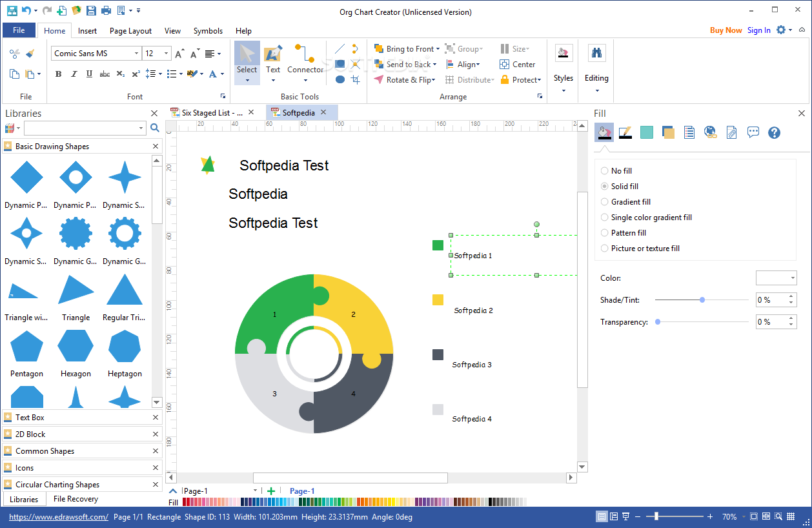Viewport: 812px width, 528px height.
Task: Choose the crop tool icon
Action: [355, 79]
